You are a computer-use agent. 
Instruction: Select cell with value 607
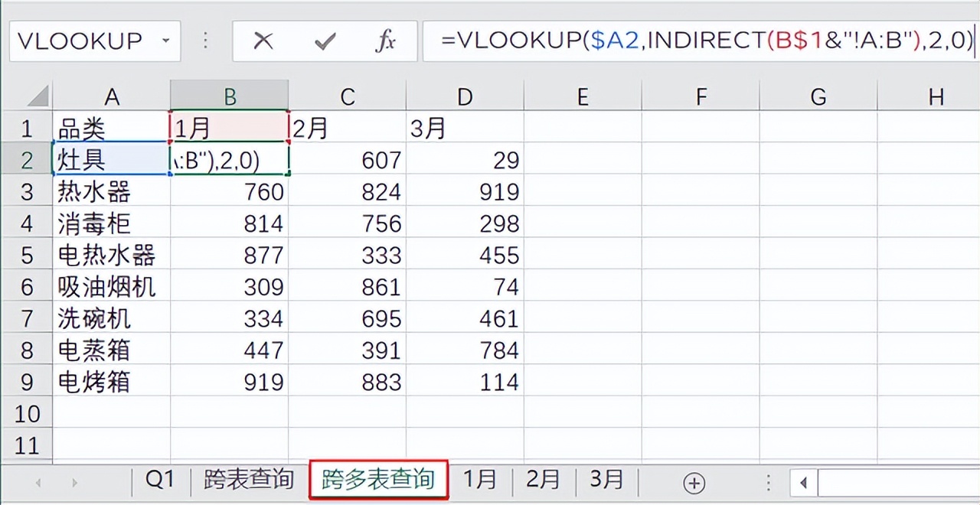pos(348,159)
